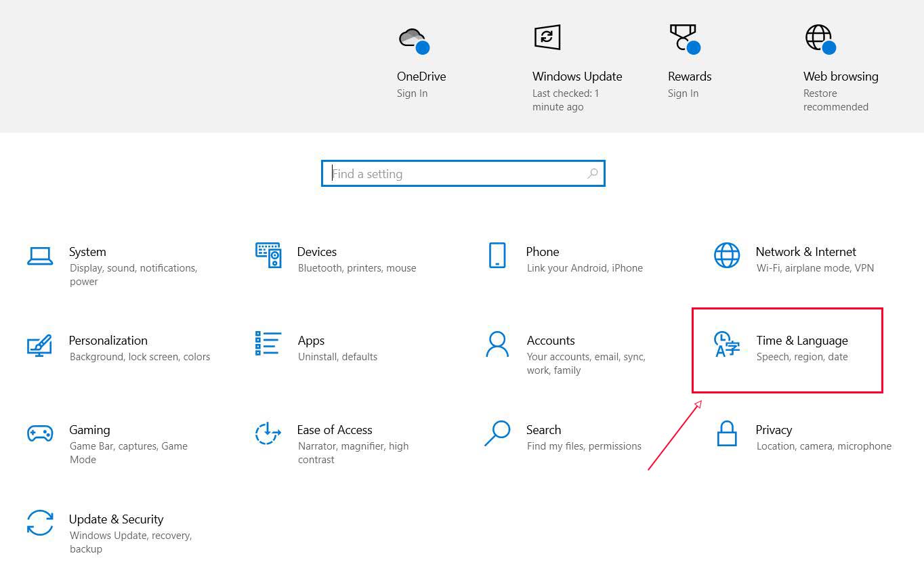Open the Ease of Access title

click(335, 430)
